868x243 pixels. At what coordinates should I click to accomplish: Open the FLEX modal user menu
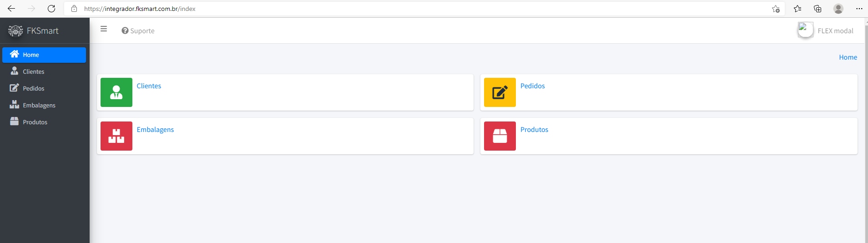[x=835, y=31]
